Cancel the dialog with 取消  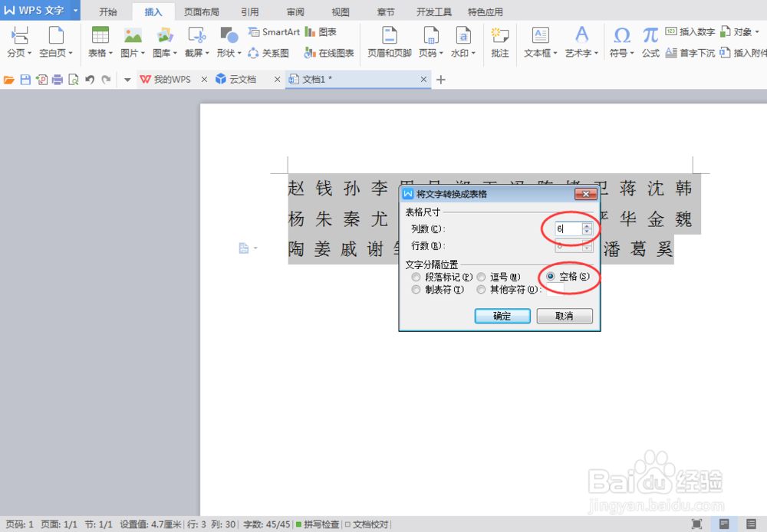click(565, 316)
